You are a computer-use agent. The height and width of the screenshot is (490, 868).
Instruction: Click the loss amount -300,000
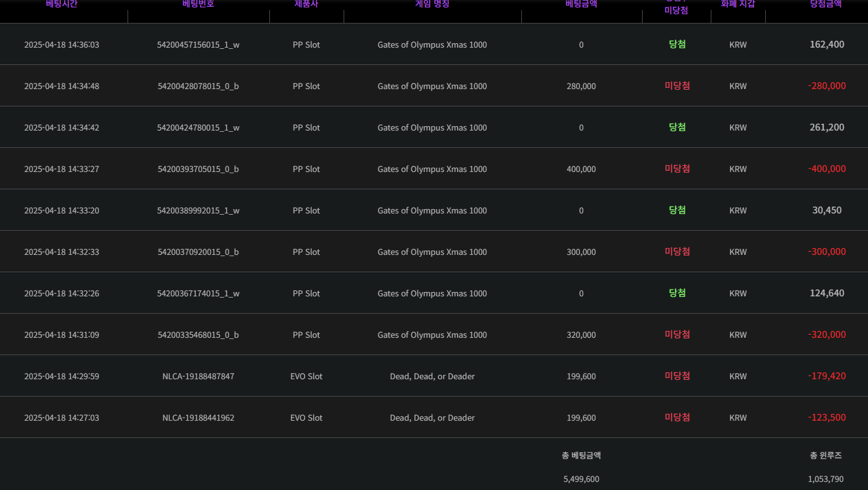coord(827,252)
